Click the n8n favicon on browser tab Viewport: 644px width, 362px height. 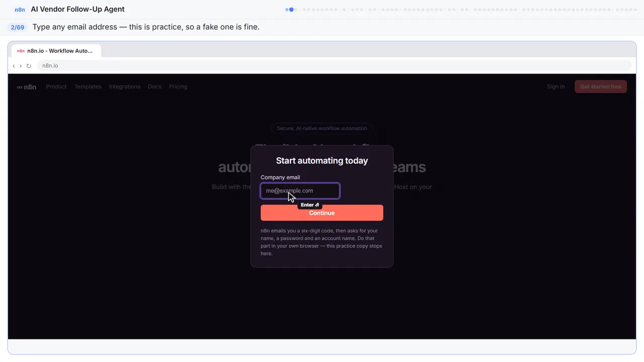pyautogui.click(x=21, y=51)
